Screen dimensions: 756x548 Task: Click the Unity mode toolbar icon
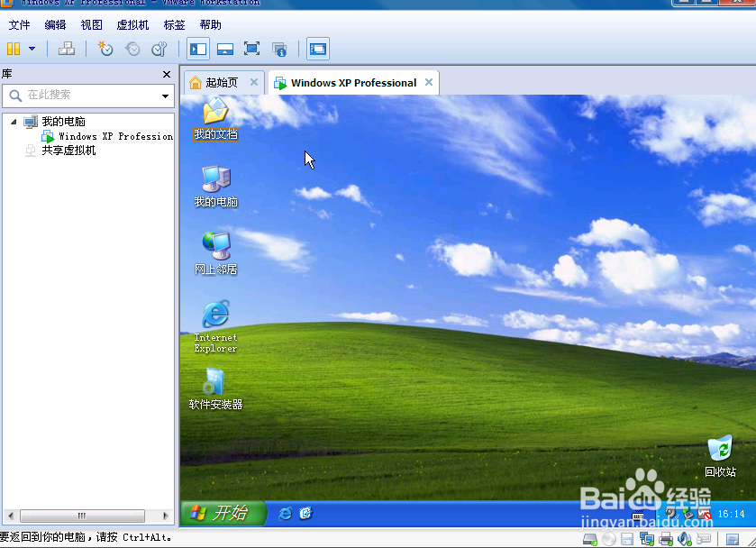coord(278,49)
